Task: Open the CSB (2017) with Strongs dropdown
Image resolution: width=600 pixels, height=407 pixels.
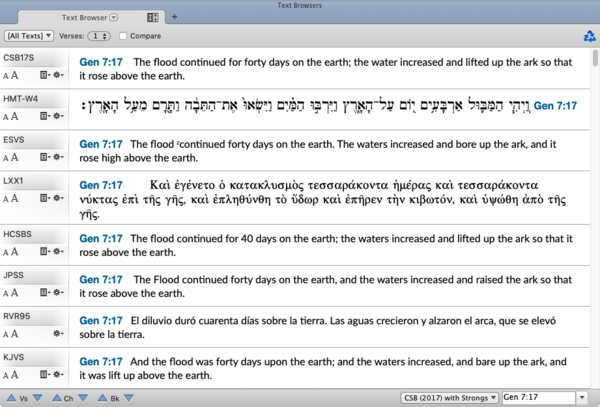Action: (x=449, y=398)
